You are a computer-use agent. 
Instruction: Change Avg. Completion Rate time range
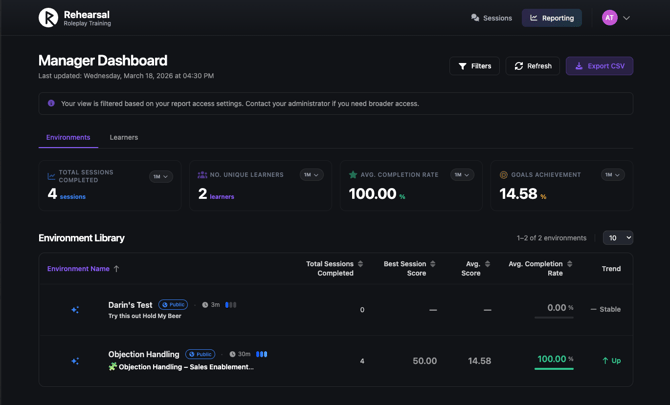click(461, 175)
